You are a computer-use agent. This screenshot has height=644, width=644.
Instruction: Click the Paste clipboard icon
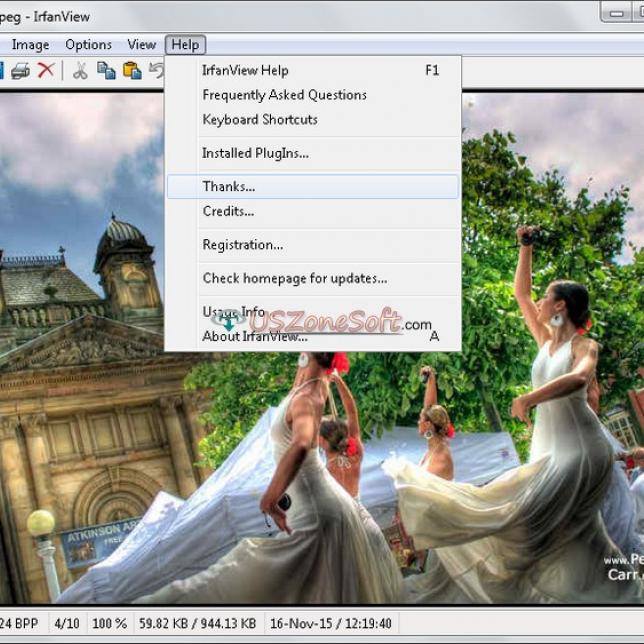pyautogui.click(x=132, y=70)
